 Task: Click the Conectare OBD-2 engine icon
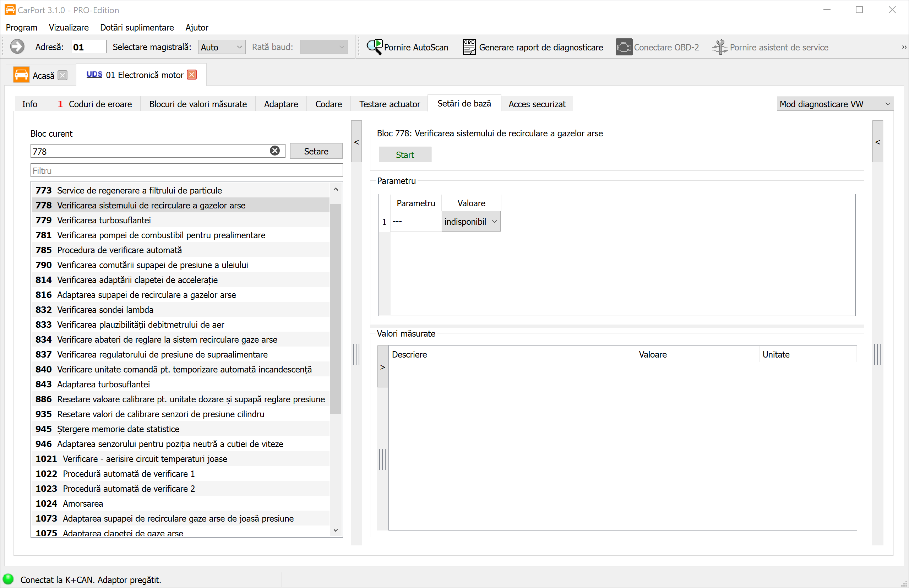point(624,47)
